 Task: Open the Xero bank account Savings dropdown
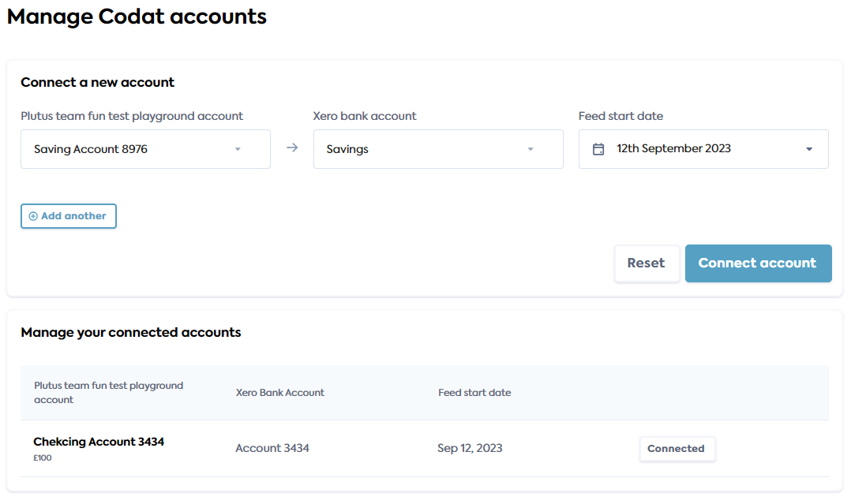(438, 148)
